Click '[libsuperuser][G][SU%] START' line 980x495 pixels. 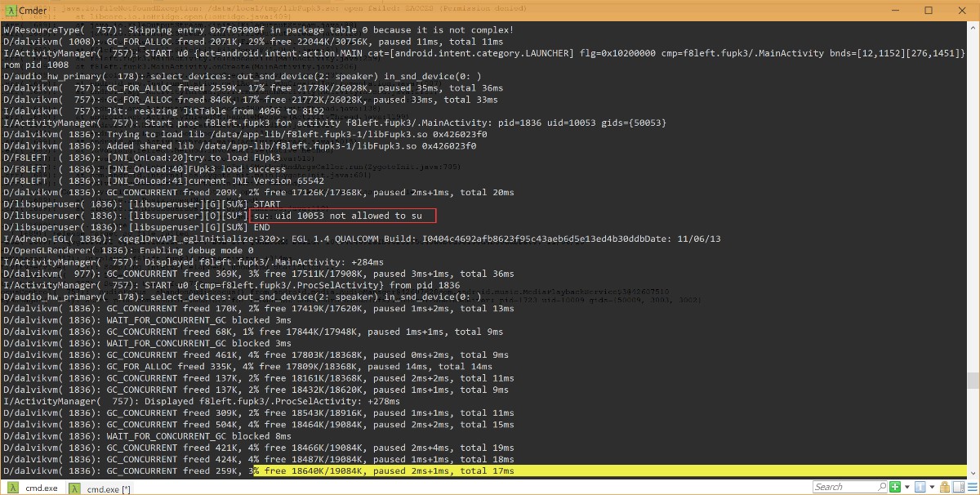(142, 204)
